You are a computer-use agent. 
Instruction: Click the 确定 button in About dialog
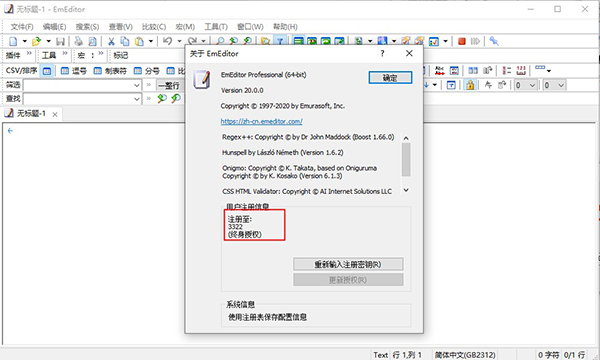(x=390, y=78)
